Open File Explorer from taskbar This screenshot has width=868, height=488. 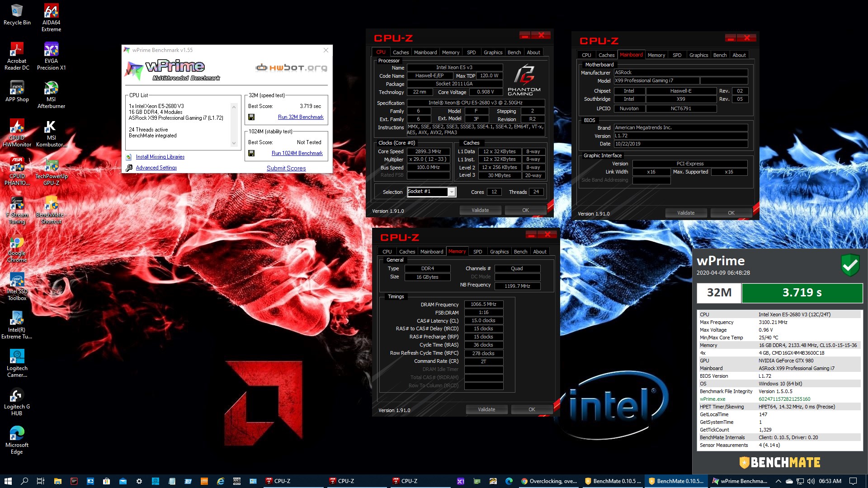[x=57, y=481]
